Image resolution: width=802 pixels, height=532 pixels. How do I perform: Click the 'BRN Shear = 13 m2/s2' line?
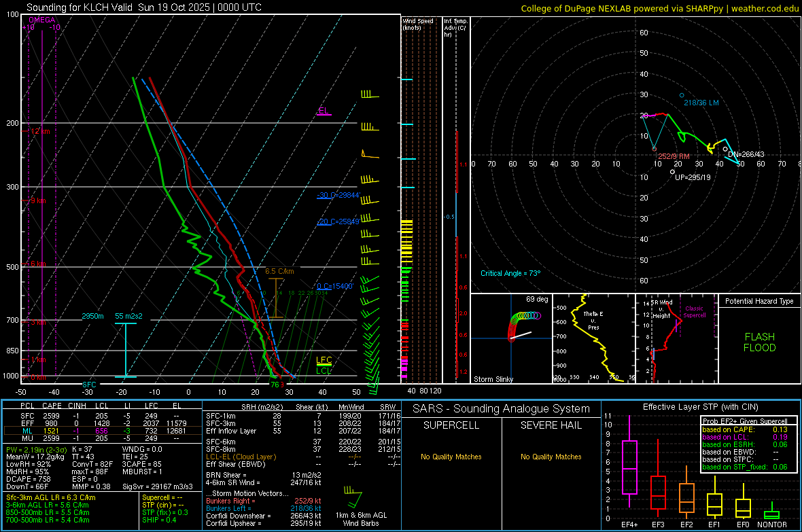pos(264,475)
